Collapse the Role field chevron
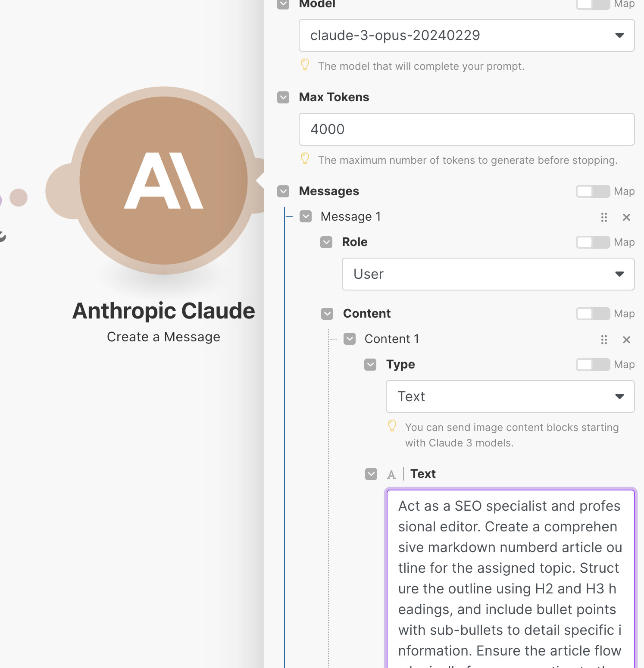Image resolution: width=644 pixels, height=668 pixels. pos(326,242)
